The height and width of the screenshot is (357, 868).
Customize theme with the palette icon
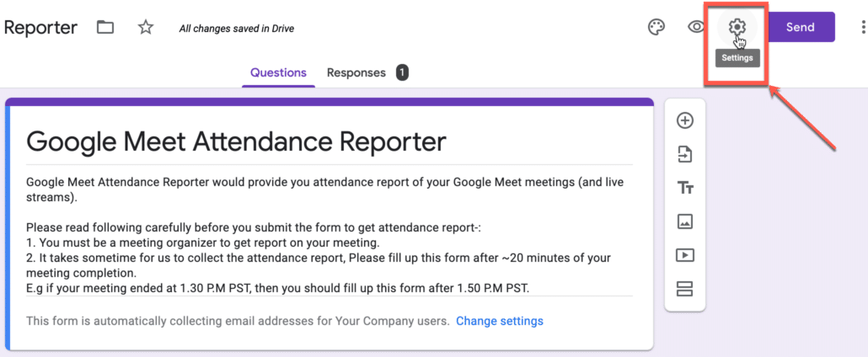point(656,27)
